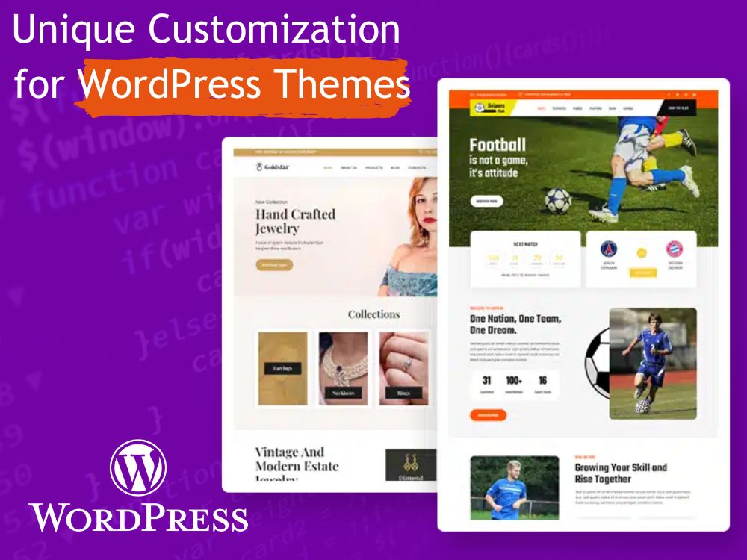
Task: Open Contact in the football site menu
Action: (x=628, y=108)
